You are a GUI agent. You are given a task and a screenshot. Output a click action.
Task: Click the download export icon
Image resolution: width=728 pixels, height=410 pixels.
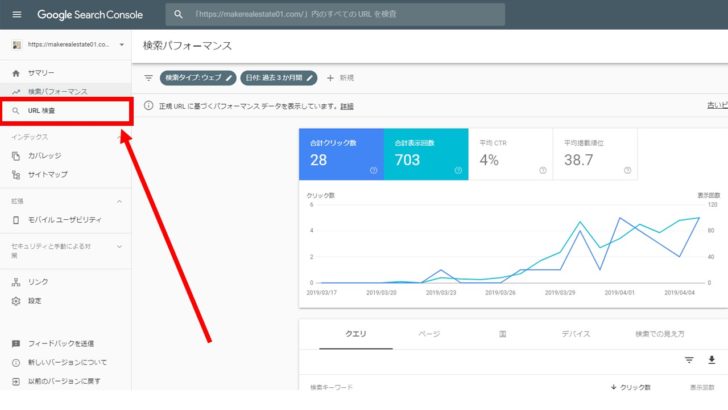click(712, 360)
